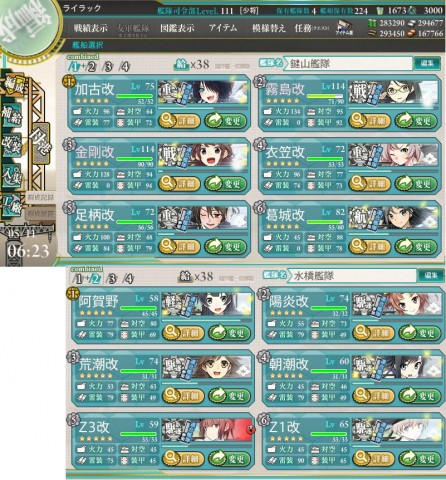
Task: Click the 金剛改 ship portrait banner
Action: tap(203, 155)
